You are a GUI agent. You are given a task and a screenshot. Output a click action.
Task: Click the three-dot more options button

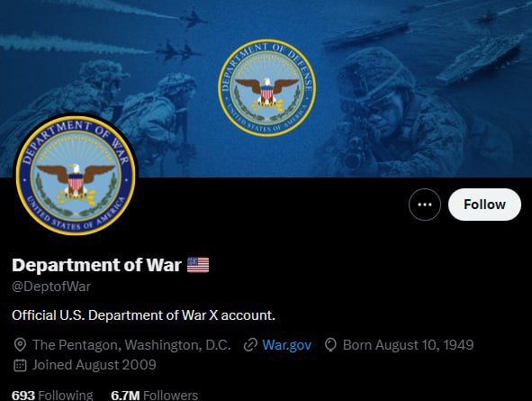(x=425, y=205)
